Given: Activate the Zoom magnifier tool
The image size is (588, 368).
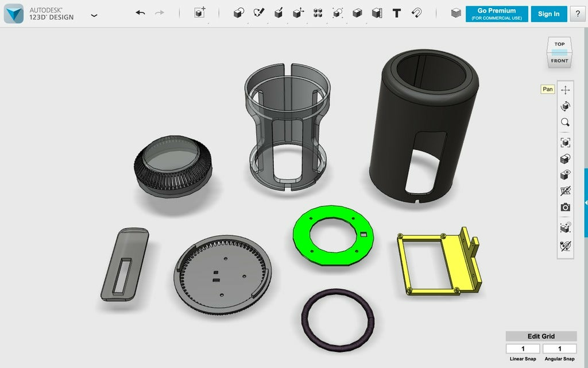Looking at the screenshot, I should coord(566,122).
